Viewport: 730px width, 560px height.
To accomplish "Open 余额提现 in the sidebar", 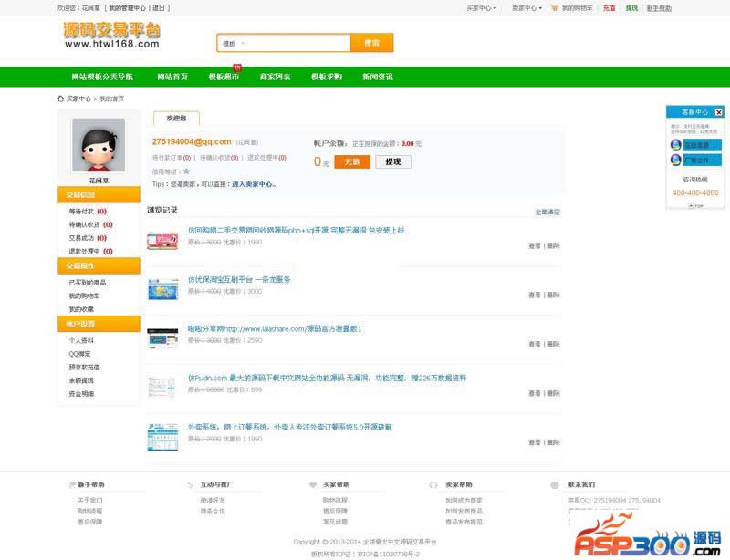I will point(81,380).
